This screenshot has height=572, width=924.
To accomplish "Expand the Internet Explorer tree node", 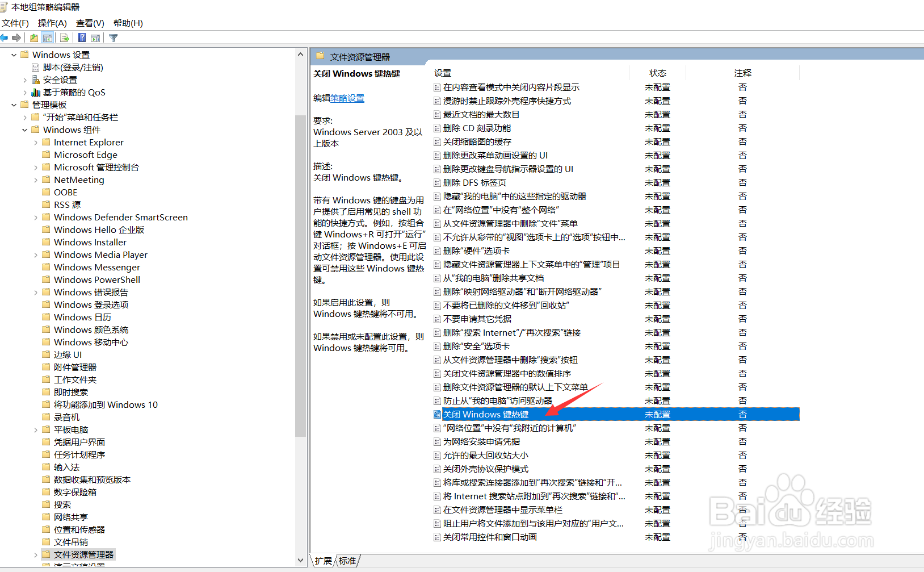I will click(x=36, y=143).
